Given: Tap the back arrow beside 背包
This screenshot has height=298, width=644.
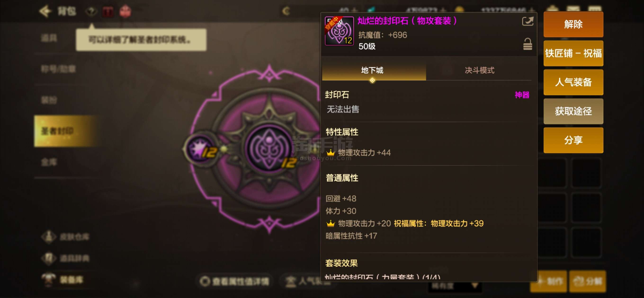Looking at the screenshot, I should tap(45, 11).
